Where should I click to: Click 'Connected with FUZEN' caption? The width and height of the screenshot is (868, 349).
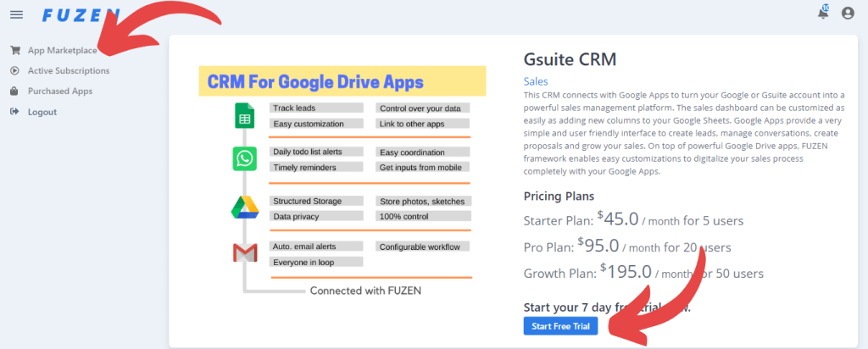365,291
